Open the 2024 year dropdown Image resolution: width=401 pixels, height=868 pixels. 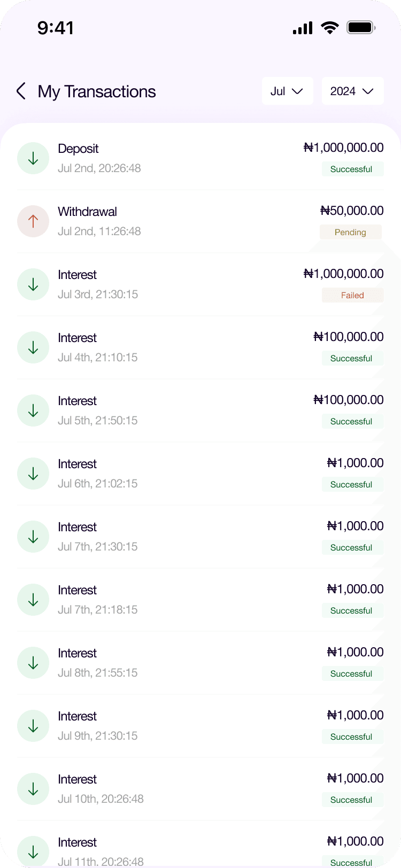pos(352,91)
